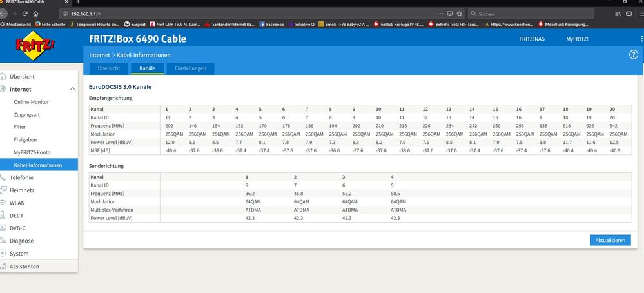Open Assistenten in the sidebar
The width and height of the screenshot is (644, 293).
coord(24,267)
